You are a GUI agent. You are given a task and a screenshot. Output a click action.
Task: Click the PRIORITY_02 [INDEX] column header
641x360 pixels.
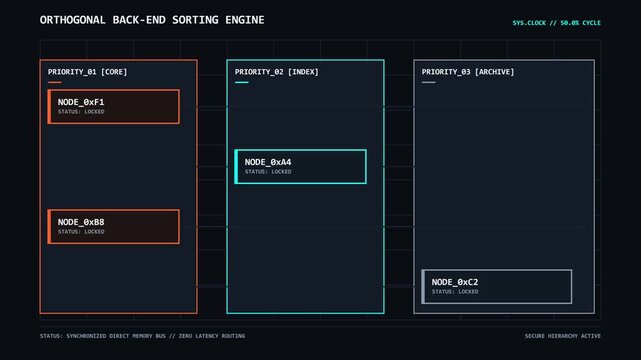coord(276,72)
